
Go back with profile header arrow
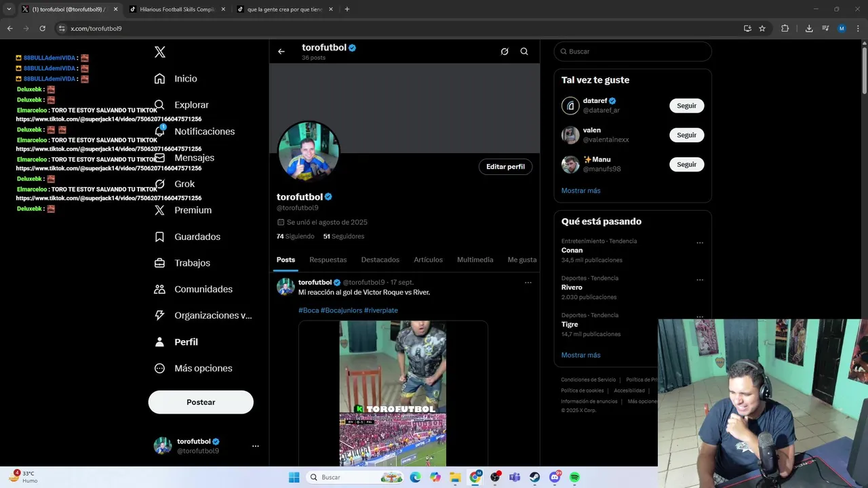point(281,52)
